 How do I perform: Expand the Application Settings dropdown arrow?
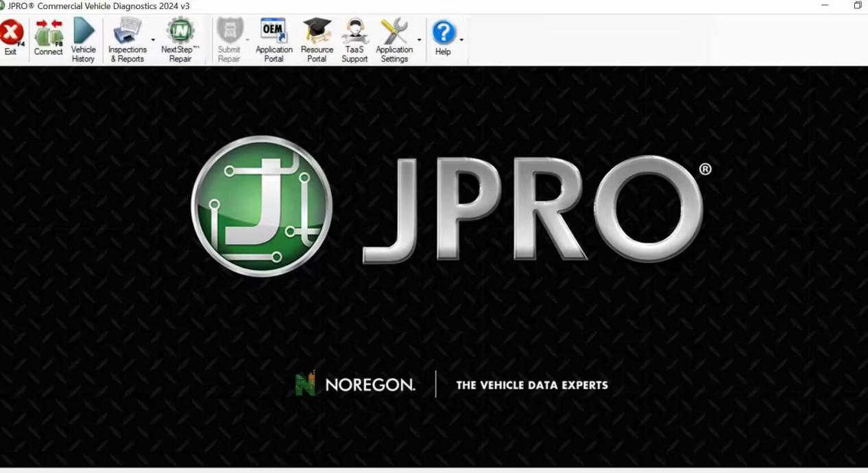pos(419,40)
